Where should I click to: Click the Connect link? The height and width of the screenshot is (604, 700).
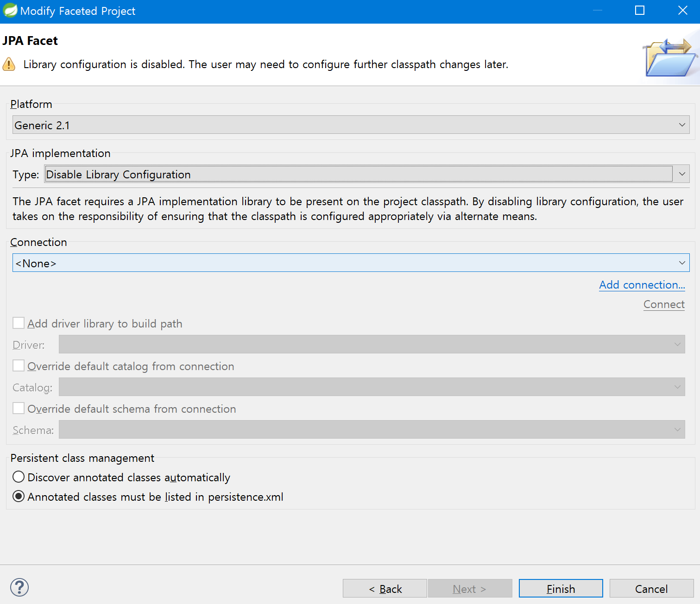(x=663, y=304)
